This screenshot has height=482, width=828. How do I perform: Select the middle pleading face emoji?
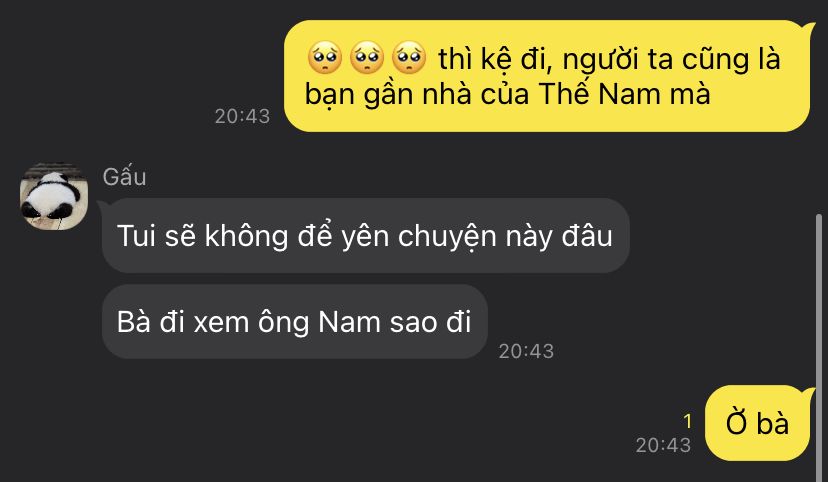366,58
